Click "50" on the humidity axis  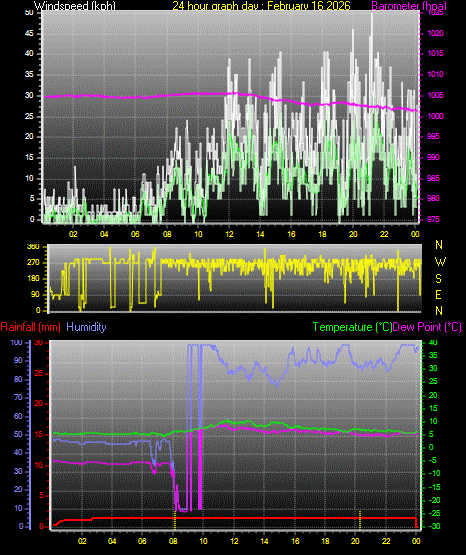click(18, 434)
